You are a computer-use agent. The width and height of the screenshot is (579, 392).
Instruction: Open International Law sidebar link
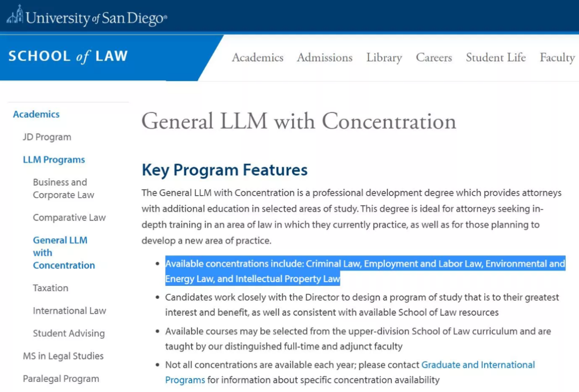point(69,310)
